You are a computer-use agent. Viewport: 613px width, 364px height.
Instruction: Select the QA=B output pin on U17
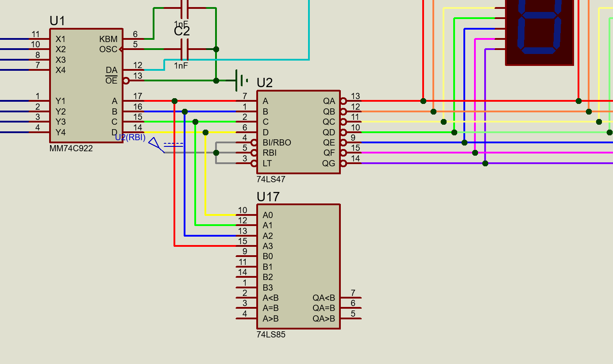(351, 308)
